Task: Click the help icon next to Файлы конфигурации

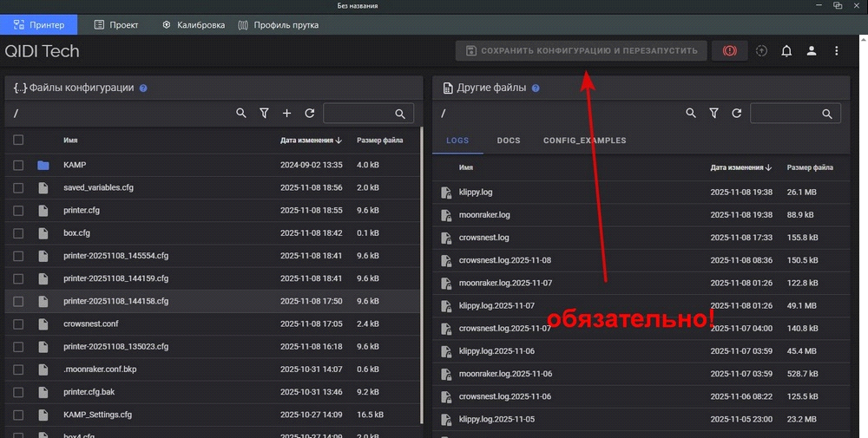Action: click(143, 88)
